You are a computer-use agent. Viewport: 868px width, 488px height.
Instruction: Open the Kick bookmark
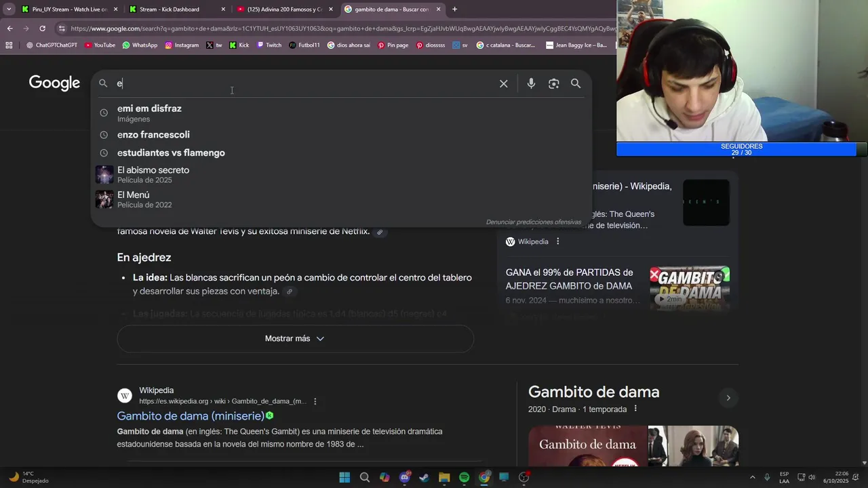pyautogui.click(x=239, y=45)
